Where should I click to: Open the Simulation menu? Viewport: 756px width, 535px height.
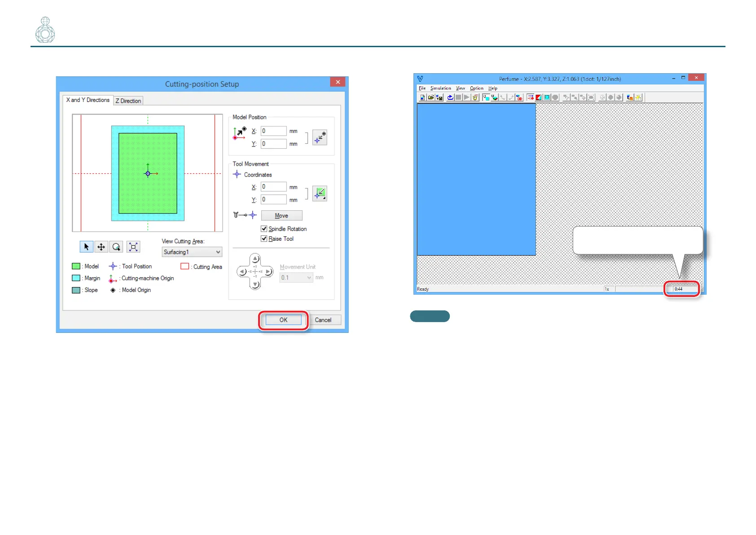[x=441, y=88]
